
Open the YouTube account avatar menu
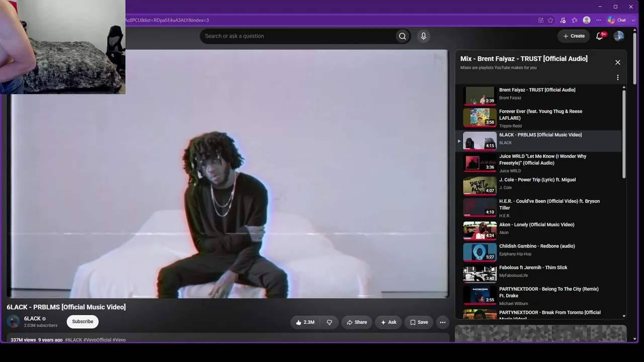tap(619, 36)
